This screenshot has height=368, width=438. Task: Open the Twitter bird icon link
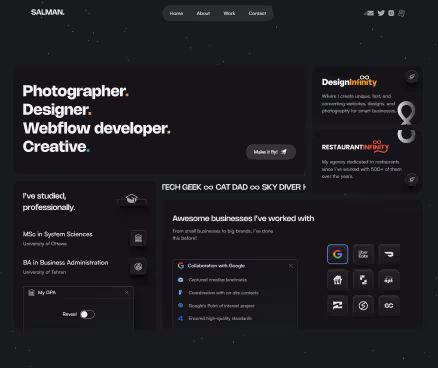pyautogui.click(x=381, y=13)
